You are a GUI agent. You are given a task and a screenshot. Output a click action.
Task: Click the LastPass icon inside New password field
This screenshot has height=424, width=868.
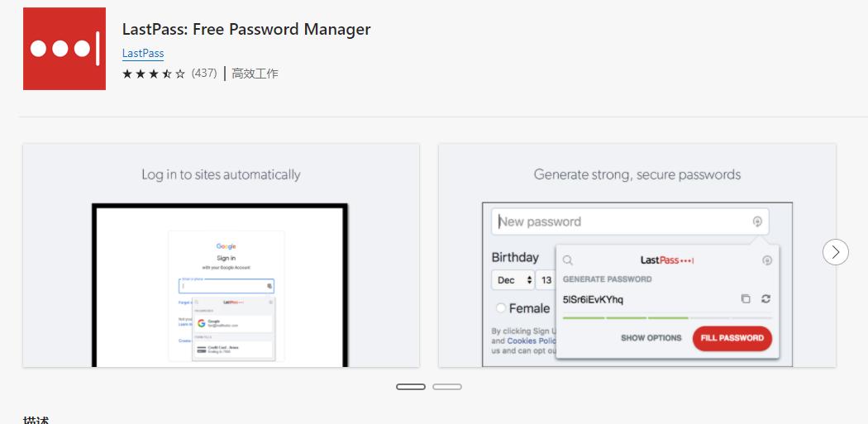(757, 222)
